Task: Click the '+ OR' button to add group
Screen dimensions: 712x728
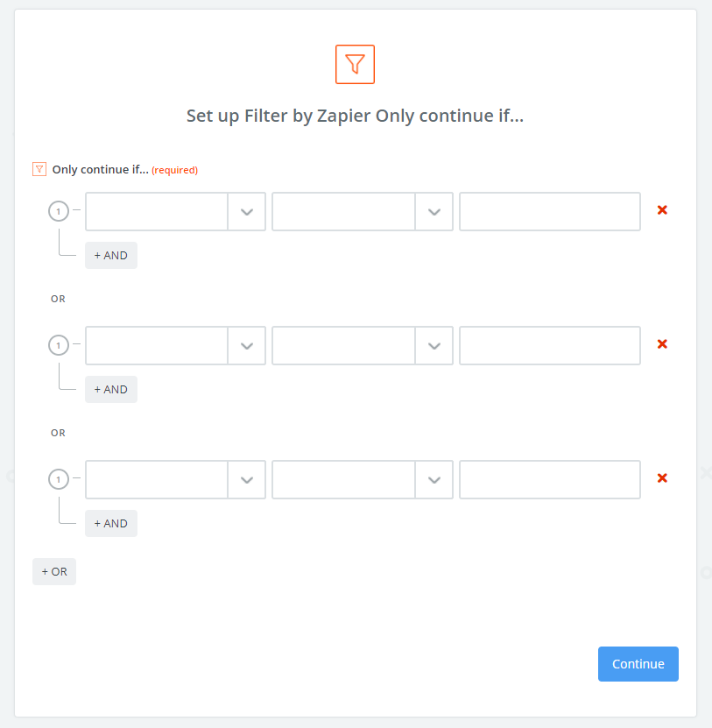Action: [54, 572]
